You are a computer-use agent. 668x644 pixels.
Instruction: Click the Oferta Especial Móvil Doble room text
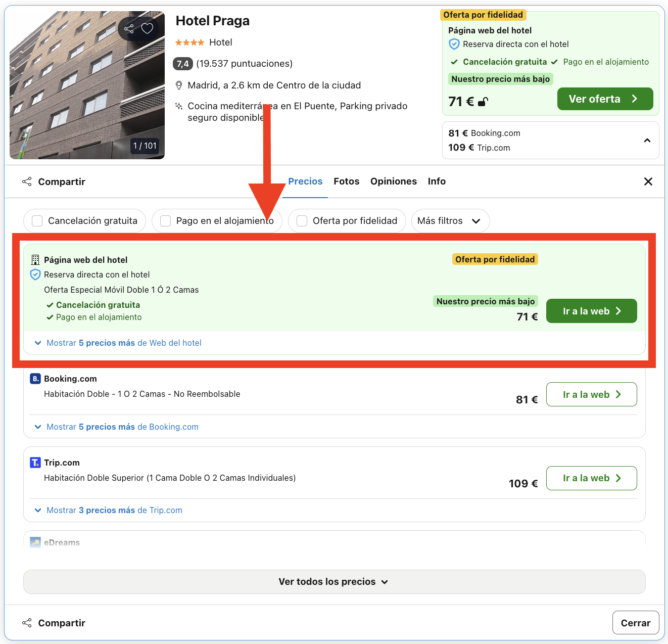121,290
